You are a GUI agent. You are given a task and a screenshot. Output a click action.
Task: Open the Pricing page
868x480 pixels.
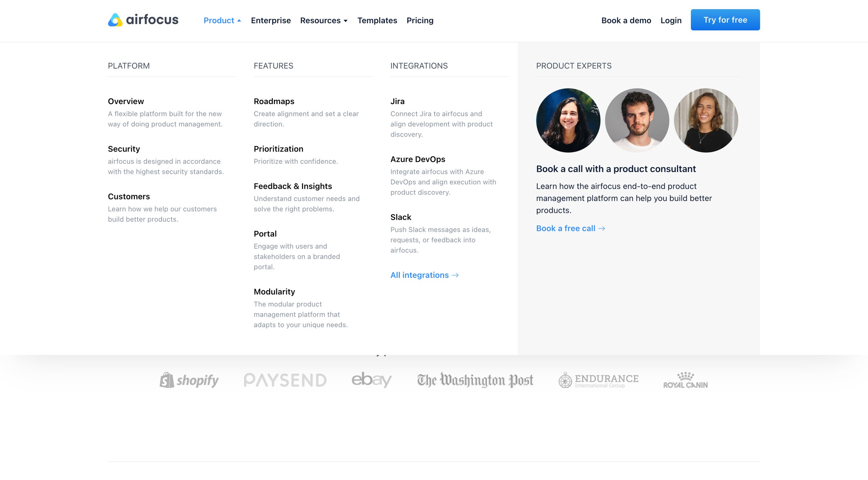point(420,21)
